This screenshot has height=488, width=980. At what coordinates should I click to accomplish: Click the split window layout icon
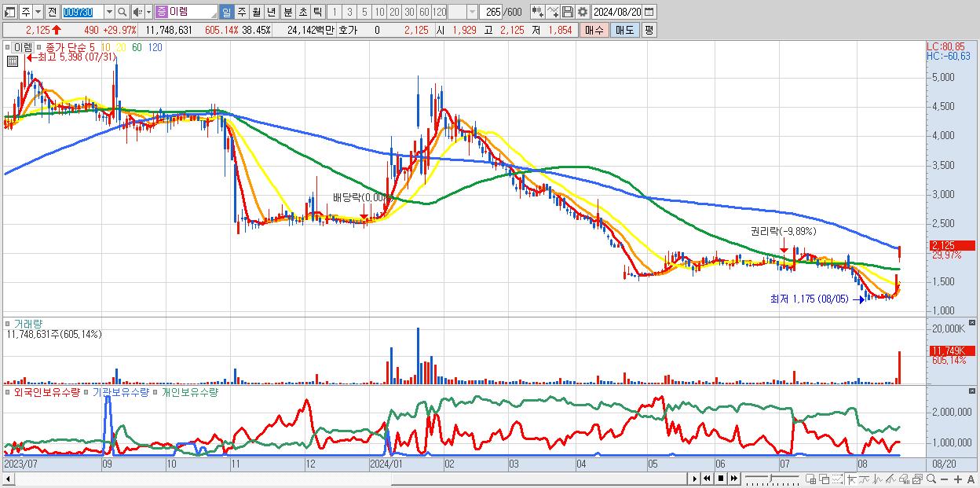810,479
